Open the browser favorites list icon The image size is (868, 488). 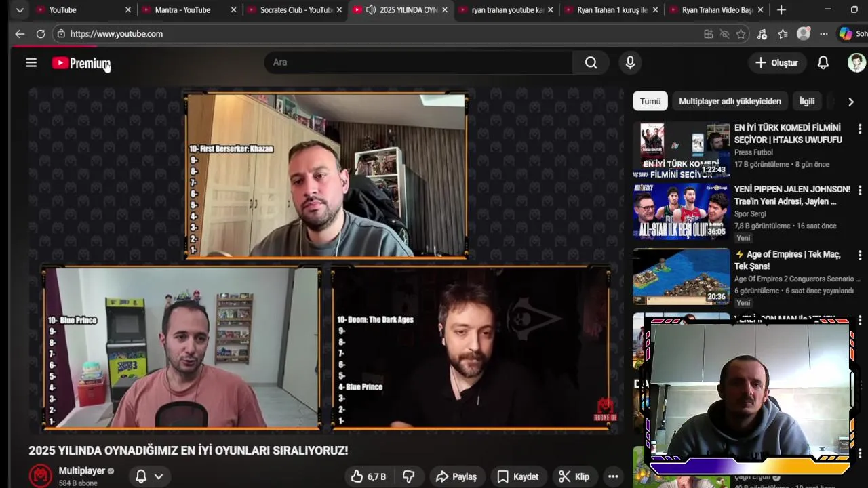(x=783, y=34)
